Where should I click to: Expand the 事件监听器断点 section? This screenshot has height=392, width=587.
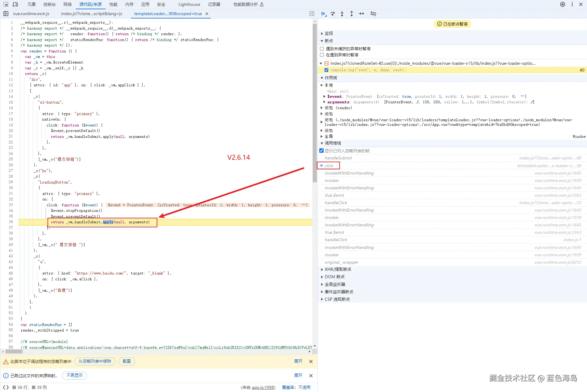click(x=322, y=292)
